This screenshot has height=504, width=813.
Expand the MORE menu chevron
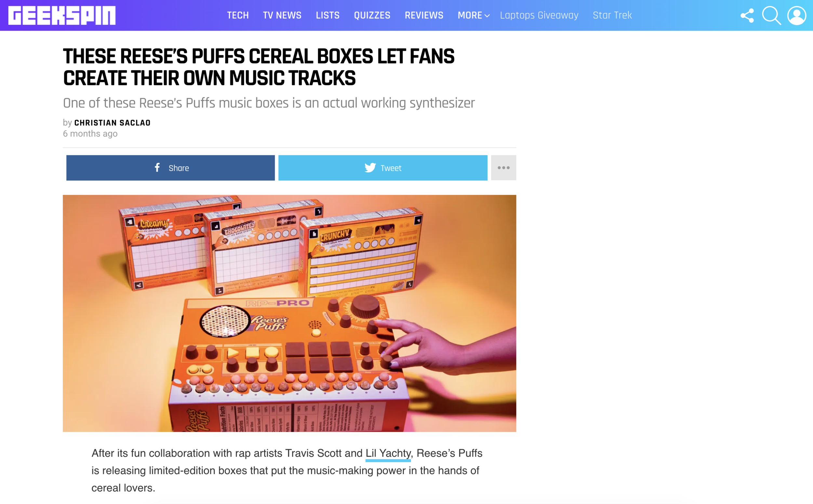pyautogui.click(x=487, y=16)
